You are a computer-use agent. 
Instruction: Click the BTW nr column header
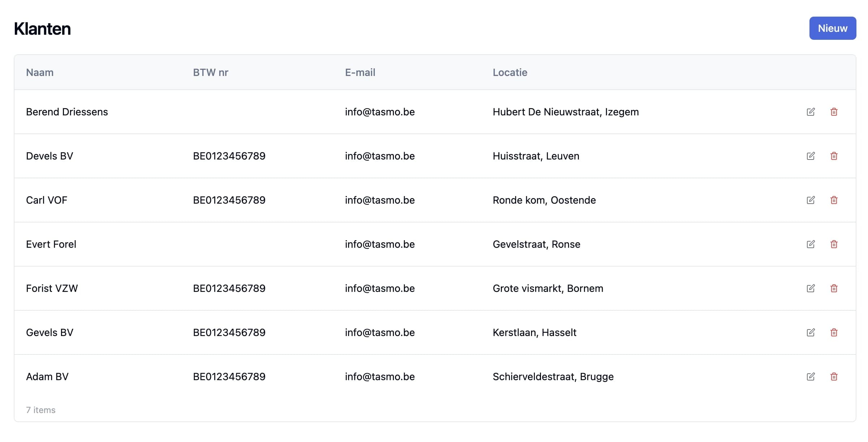[210, 72]
